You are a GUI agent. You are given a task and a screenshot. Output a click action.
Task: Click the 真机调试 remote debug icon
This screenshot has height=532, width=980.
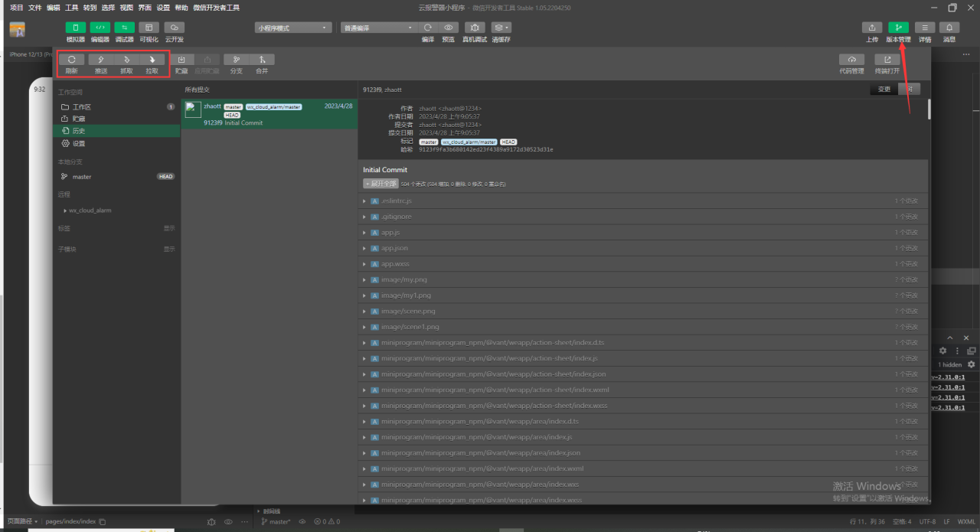pos(475,28)
